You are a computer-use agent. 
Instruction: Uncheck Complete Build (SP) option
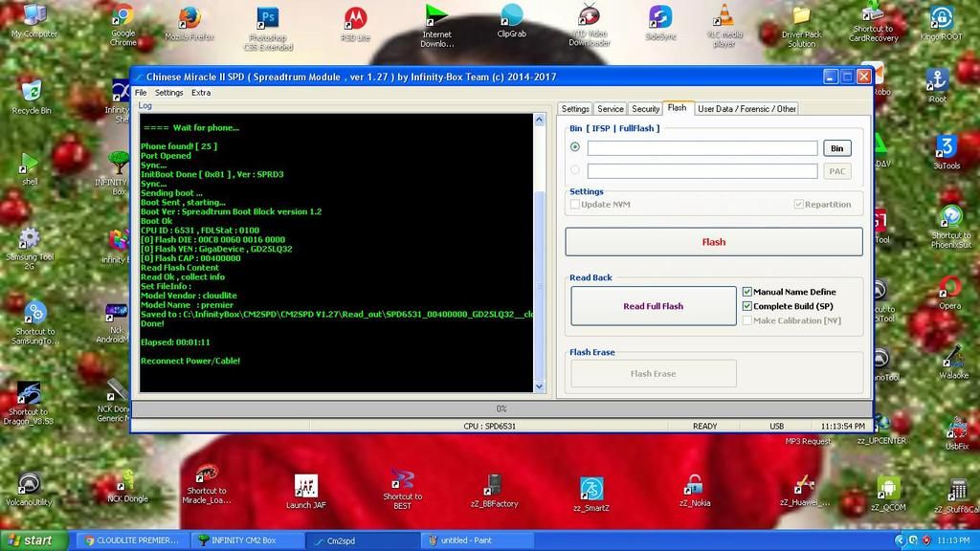pyautogui.click(x=747, y=306)
